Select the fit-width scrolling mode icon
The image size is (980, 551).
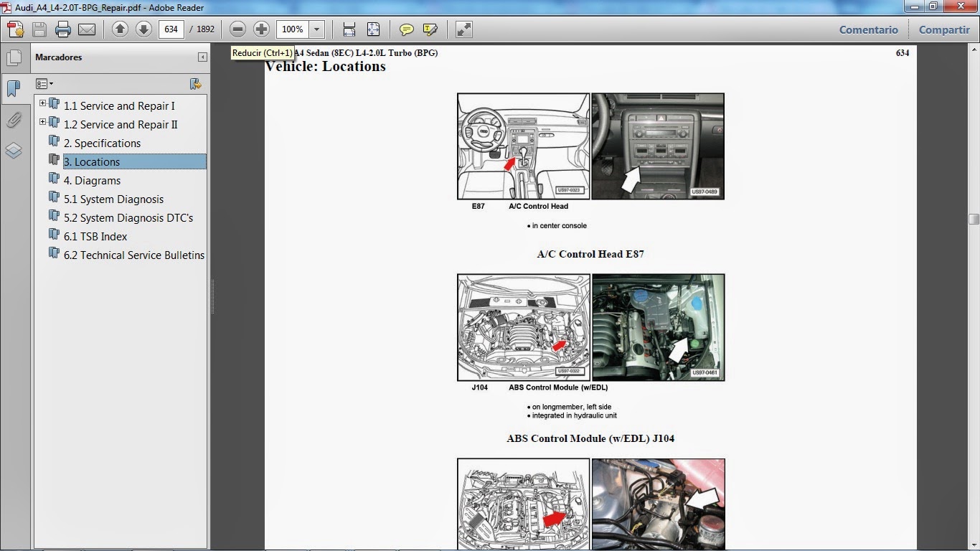pyautogui.click(x=349, y=29)
